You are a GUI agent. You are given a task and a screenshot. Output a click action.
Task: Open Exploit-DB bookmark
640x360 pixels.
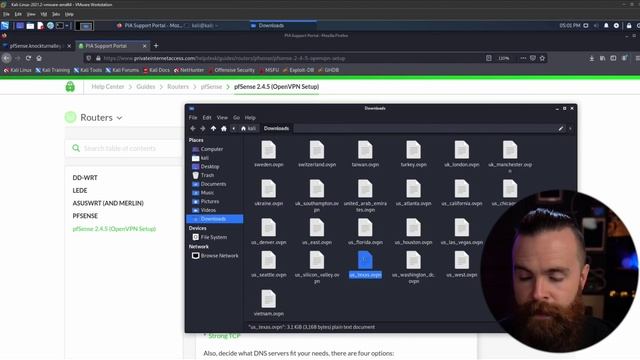pyautogui.click(x=298, y=70)
